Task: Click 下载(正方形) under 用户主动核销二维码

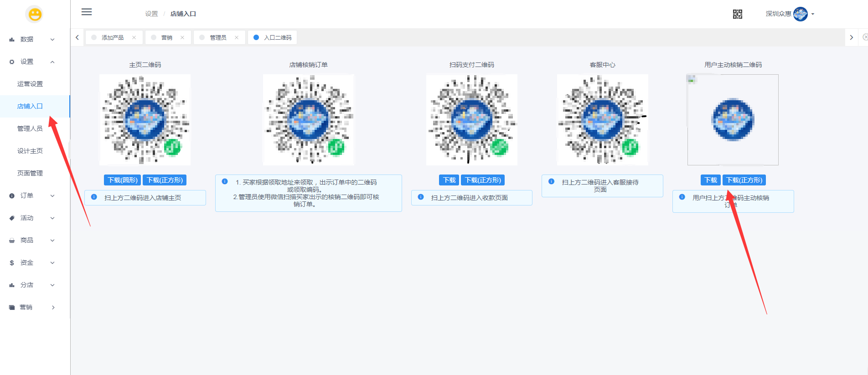Action: 744,180
